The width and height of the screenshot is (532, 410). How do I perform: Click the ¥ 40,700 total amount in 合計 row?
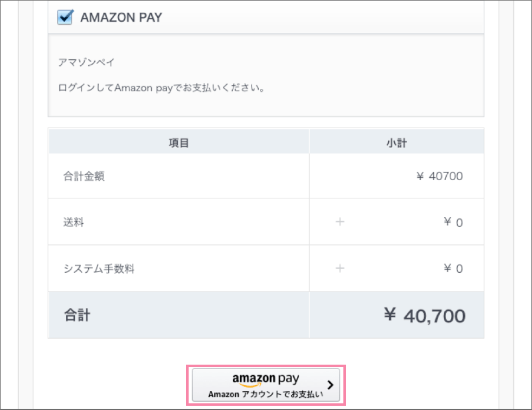[x=428, y=315]
